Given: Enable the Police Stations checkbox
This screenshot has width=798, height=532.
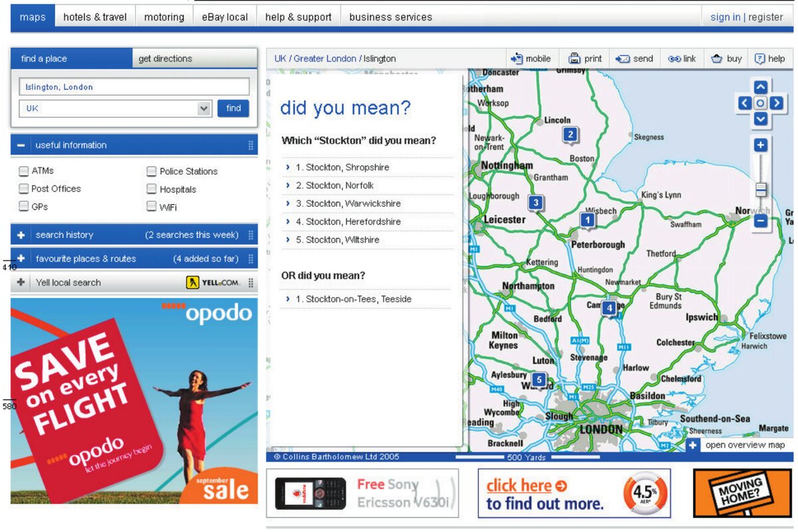Looking at the screenshot, I should tap(152, 171).
